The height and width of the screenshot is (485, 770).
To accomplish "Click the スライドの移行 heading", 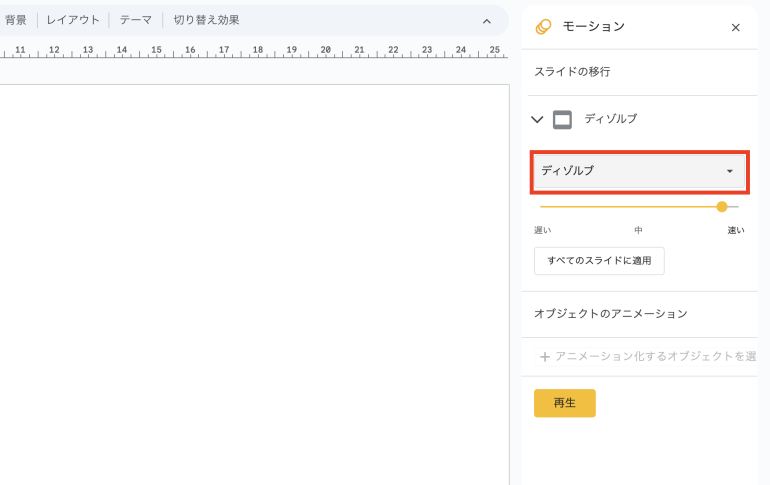I will coord(572,72).
